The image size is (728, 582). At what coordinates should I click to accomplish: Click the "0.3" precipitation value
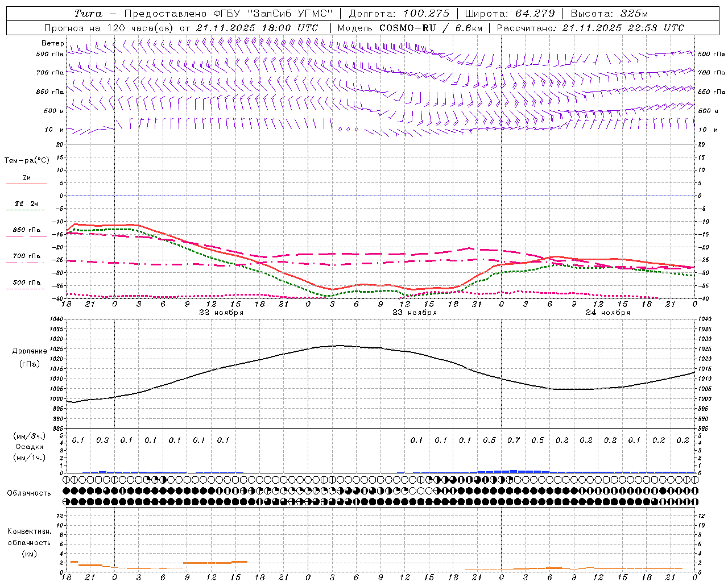(x=102, y=440)
